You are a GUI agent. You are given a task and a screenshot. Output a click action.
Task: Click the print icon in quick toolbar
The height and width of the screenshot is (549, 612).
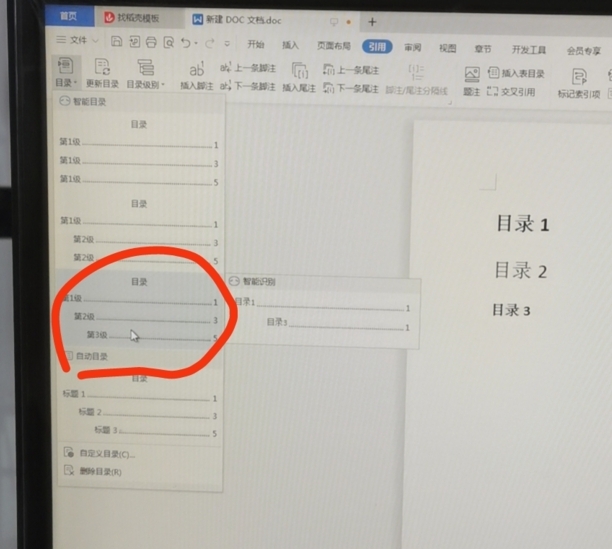pos(151,42)
